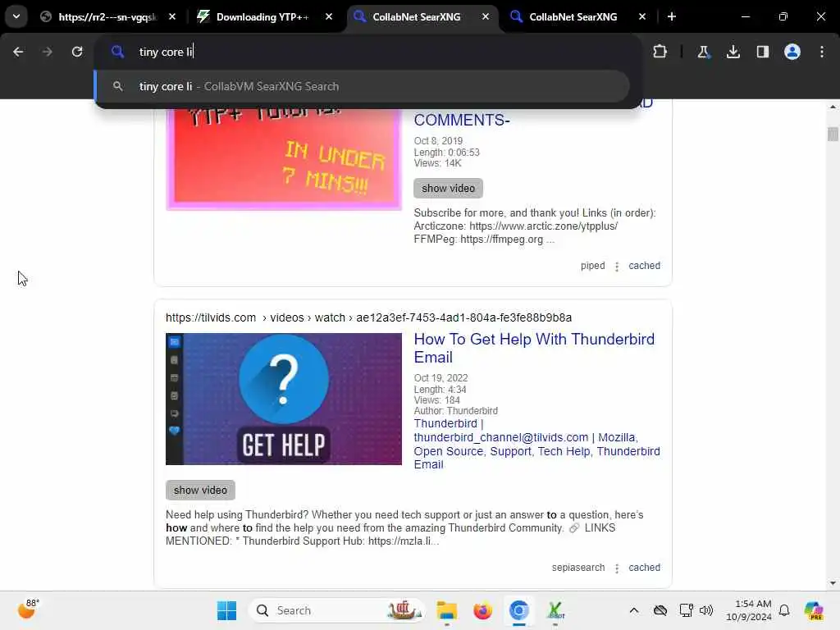Select the 'tiny core li' search suggestion
Screen dimensions: 840x630
[362, 86]
